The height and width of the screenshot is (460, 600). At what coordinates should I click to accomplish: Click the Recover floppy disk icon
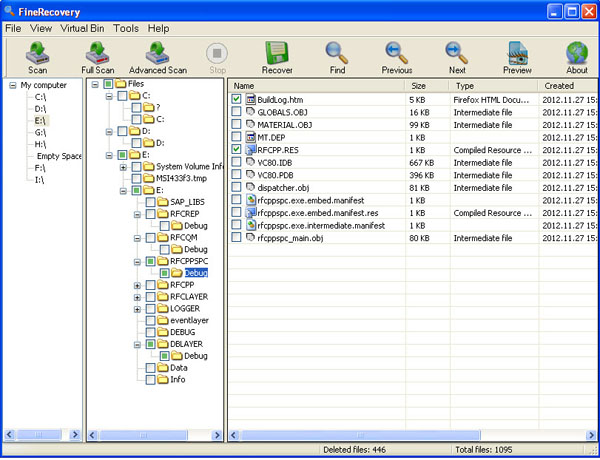pos(277,57)
